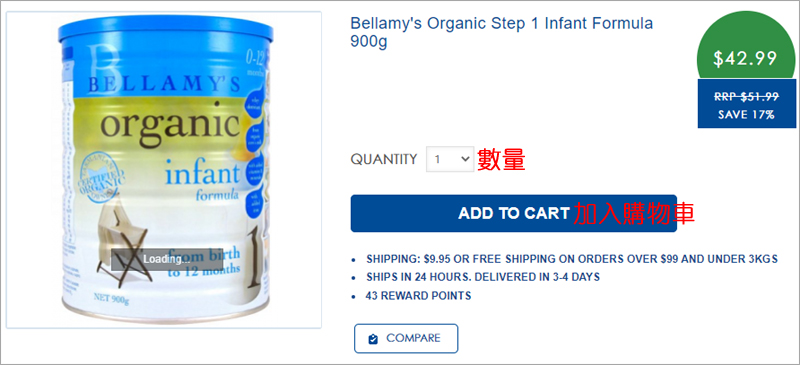This screenshot has width=800, height=365.
Task: Click the 43 Reward Points line
Action: (x=418, y=296)
